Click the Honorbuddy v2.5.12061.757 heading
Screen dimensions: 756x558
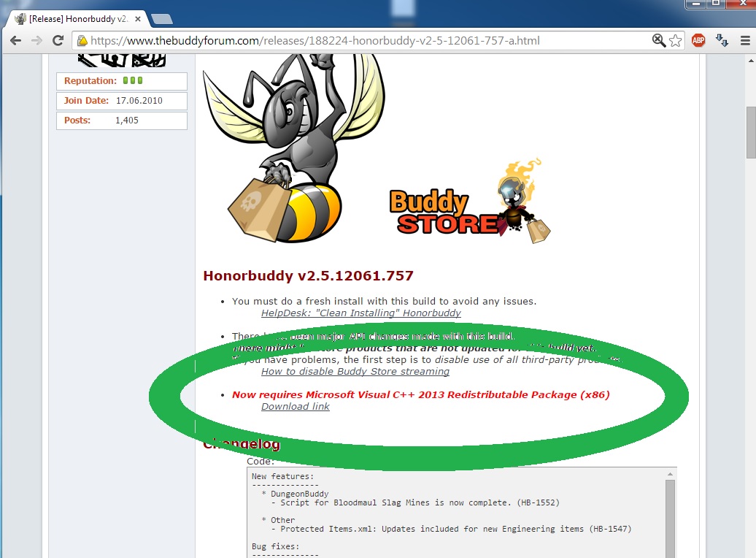pos(308,275)
